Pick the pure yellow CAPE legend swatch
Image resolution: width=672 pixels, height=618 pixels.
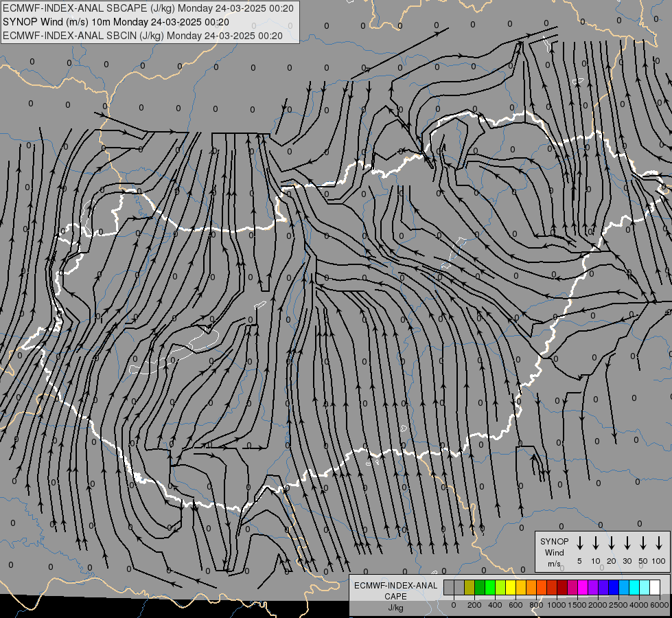point(511,587)
